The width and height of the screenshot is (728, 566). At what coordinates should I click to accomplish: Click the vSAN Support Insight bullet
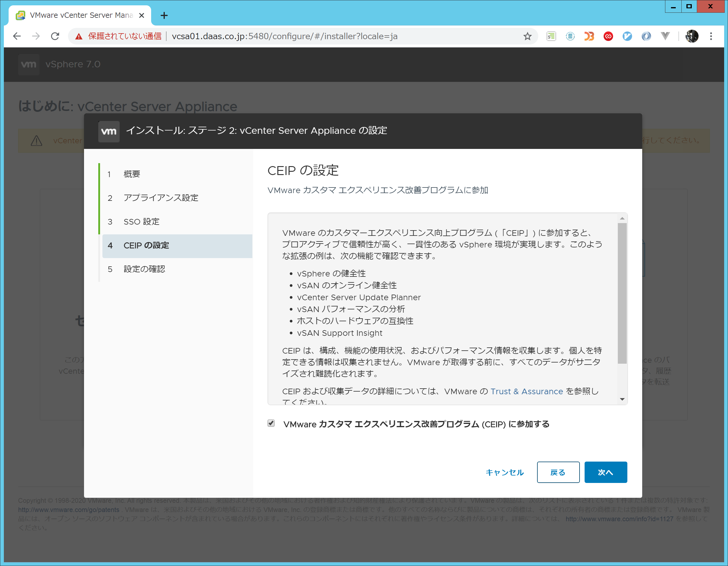[x=340, y=333]
